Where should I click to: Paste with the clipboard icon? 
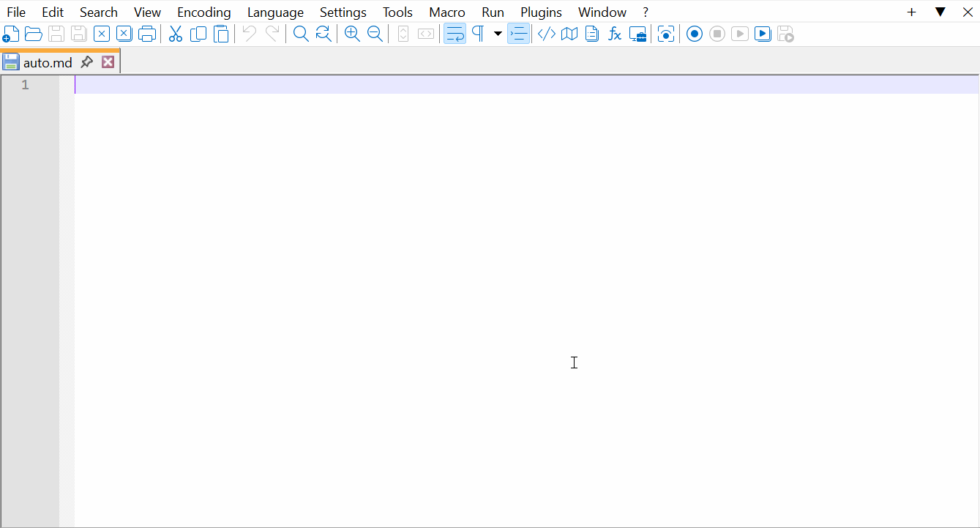[x=221, y=34]
